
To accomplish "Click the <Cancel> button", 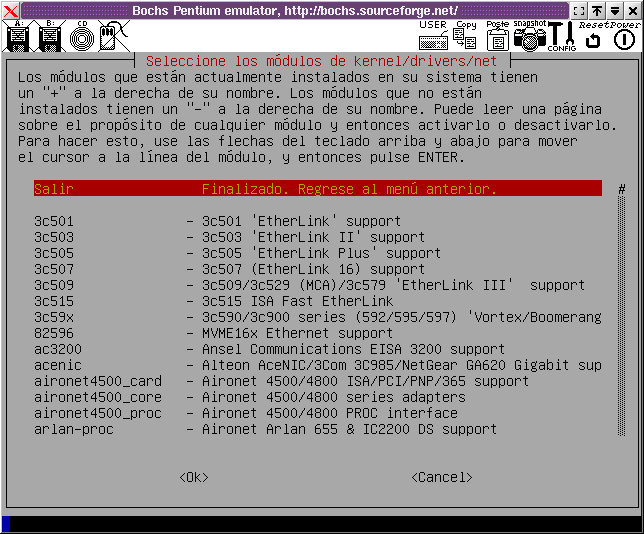I will coord(442,477).
